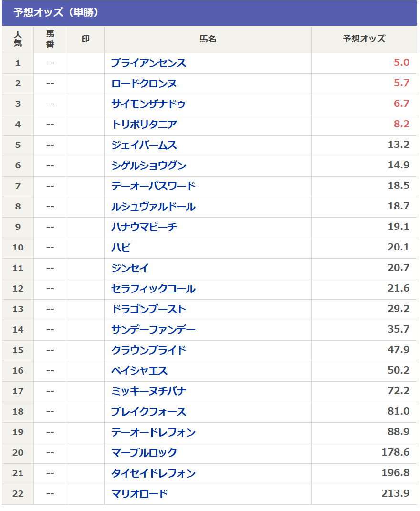Click the 5.0 odds value
The image size is (420, 511).
(x=401, y=63)
